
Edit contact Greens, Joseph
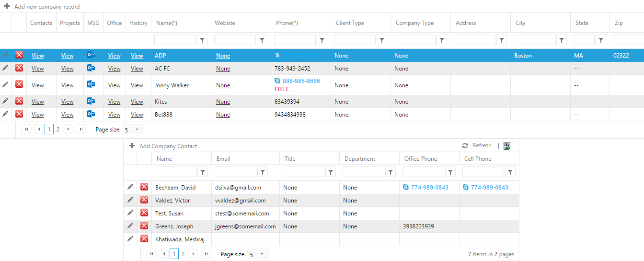tap(130, 226)
